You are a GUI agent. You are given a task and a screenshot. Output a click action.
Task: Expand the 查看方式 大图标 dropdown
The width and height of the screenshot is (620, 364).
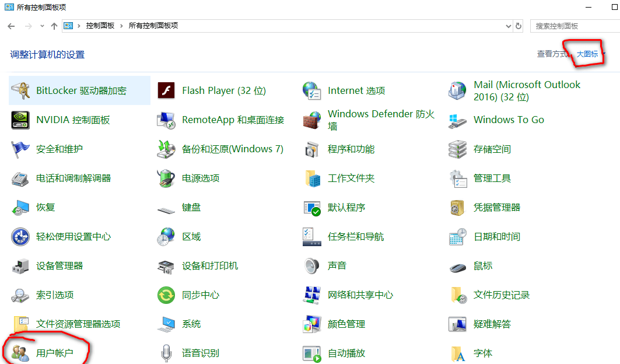591,54
